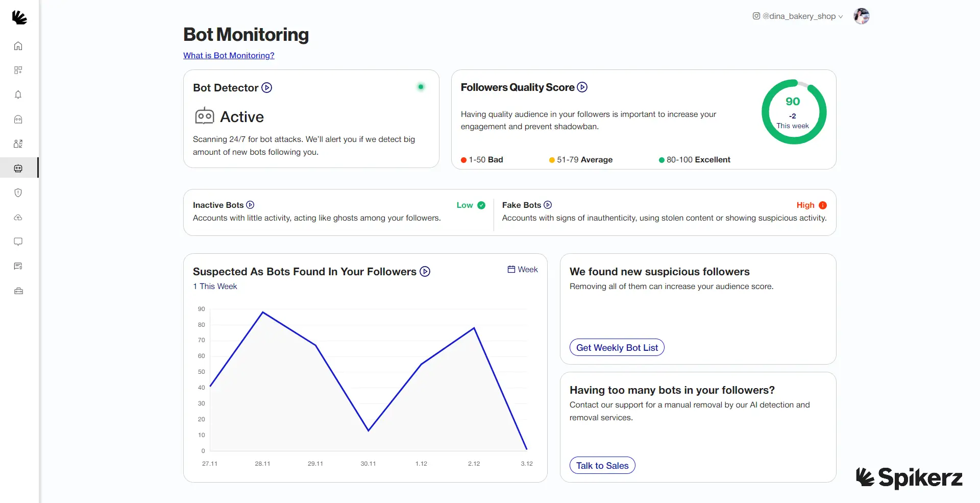Click the 90 score progress ring

(x=793, y=111)
